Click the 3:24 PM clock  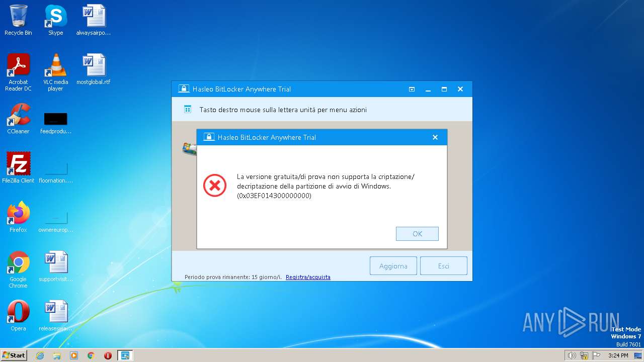(618, 355)
